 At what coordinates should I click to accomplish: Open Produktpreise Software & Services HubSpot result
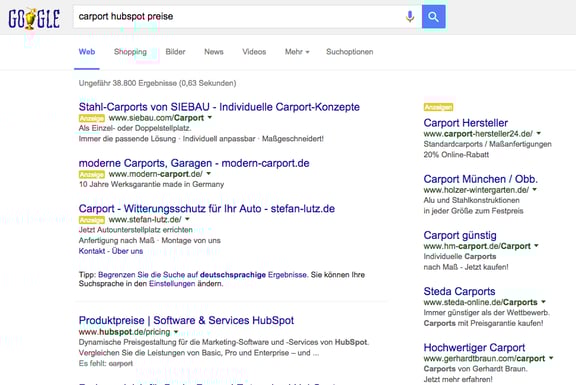click(186, 320)
